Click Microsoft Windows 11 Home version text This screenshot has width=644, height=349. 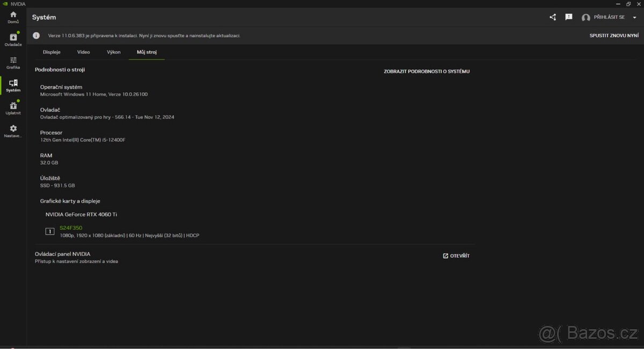point(94,94)
